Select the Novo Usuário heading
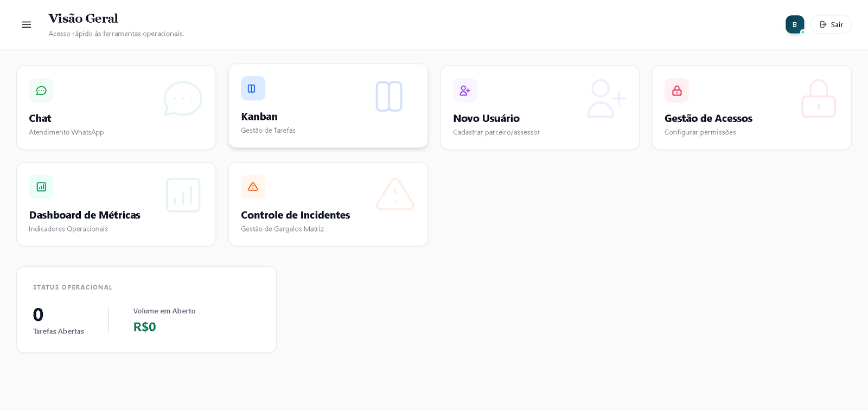 click(486, 118)
